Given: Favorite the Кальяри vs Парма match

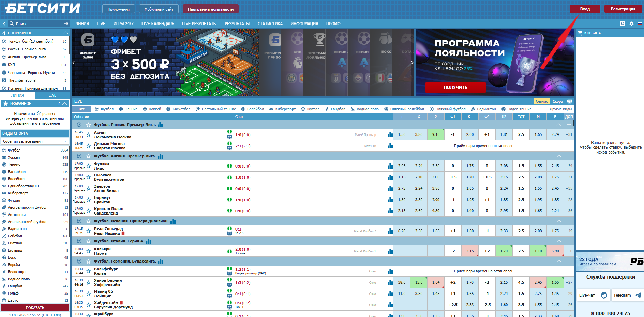Looking at the screenshot, I should pyautogui.click(x=89, y=251).
